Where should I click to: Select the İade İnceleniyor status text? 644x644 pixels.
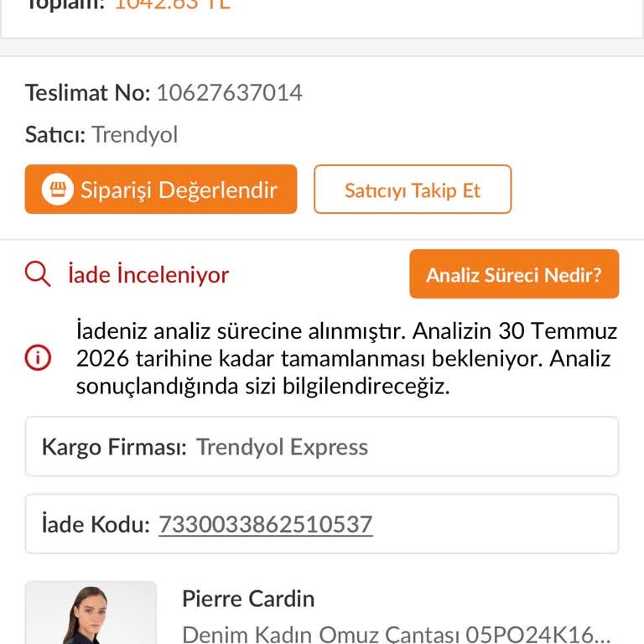[x=148, y=274]
